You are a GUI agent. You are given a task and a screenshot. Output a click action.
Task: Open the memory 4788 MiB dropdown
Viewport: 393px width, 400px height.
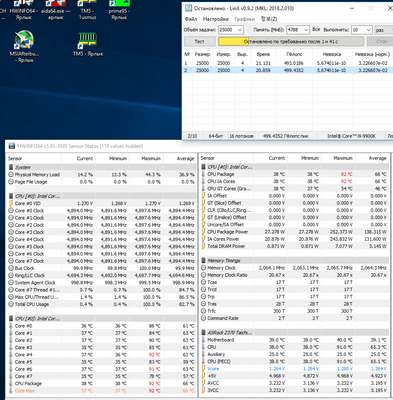(298, 30)
